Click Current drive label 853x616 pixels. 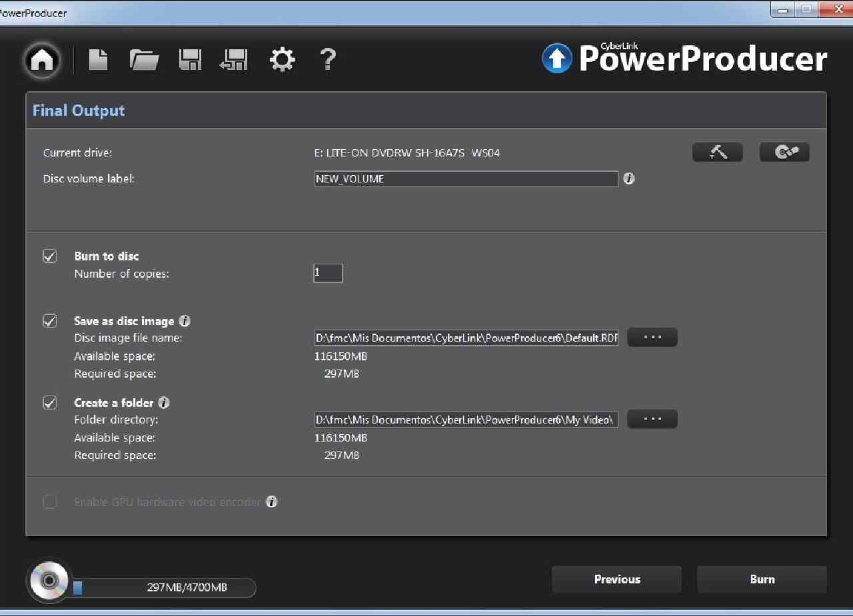(77, 153)
